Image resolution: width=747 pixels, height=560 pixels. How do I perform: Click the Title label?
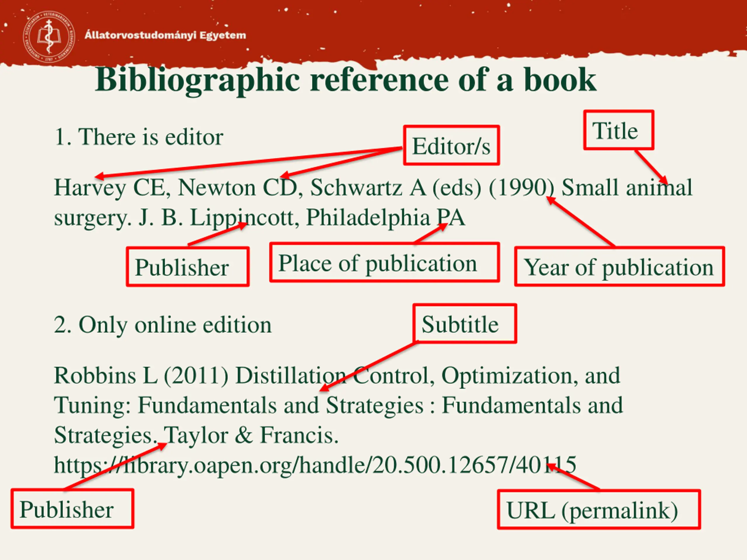(619, 130)
